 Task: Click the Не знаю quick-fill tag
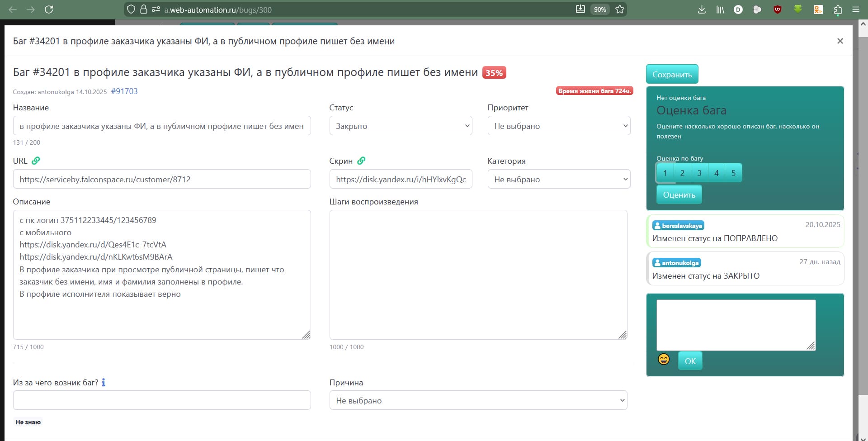tap(28, 422)
